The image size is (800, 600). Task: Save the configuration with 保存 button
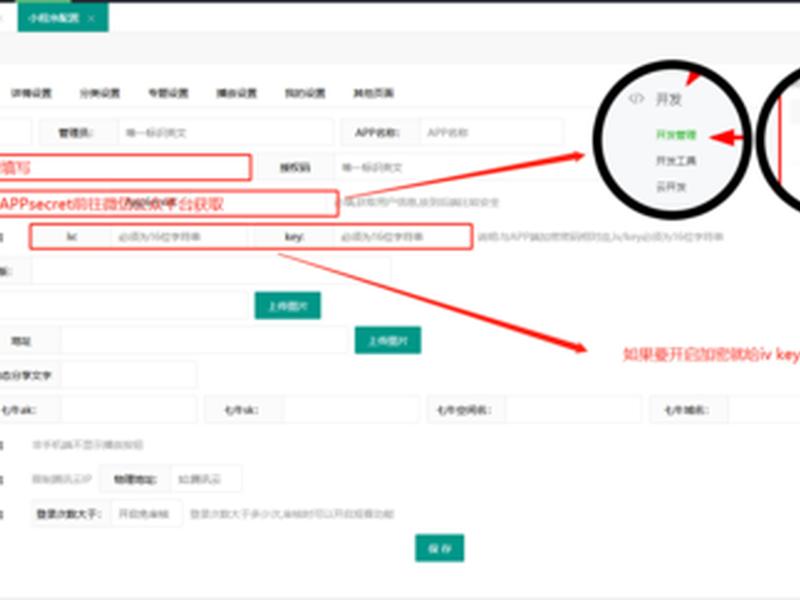(439, 548)
